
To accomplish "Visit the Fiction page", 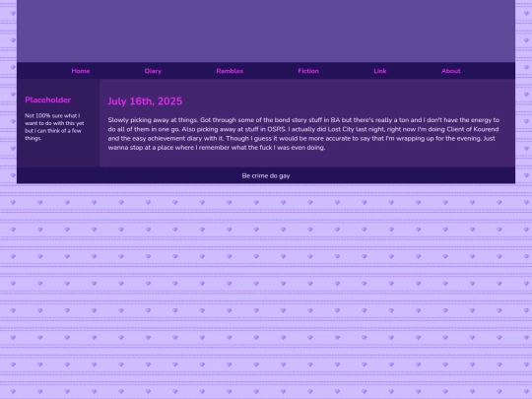I will click(x=308, y=71).
